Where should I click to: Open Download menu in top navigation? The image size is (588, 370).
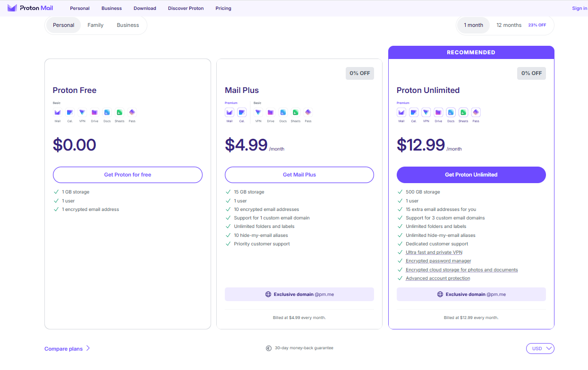[x=145, y=8]
